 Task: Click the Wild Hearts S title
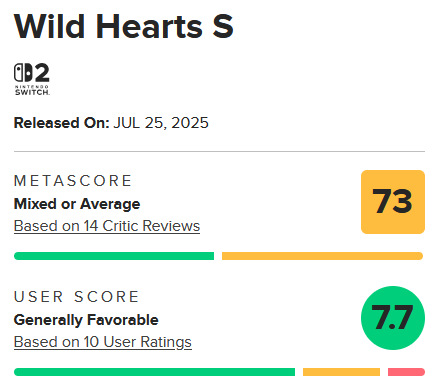pyautogui.click(x=124, y=26)
